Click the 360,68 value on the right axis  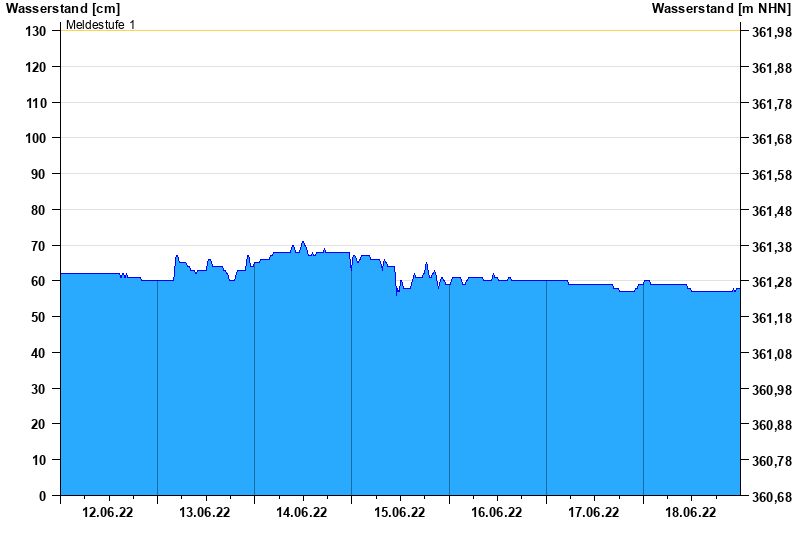pos(770,497)
